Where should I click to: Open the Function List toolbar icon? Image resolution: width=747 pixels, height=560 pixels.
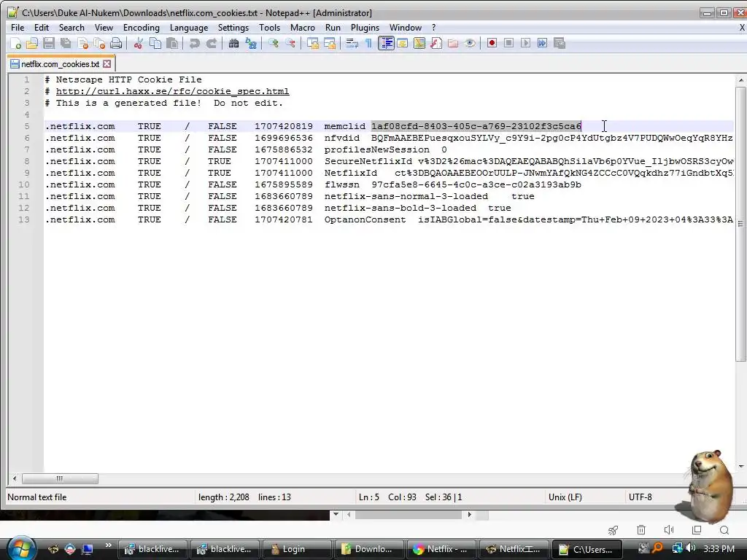coord(436,43)
